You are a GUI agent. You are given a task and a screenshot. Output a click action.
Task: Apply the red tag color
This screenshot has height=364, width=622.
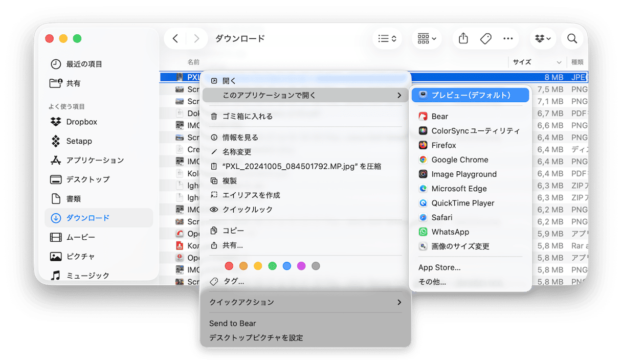229,266
